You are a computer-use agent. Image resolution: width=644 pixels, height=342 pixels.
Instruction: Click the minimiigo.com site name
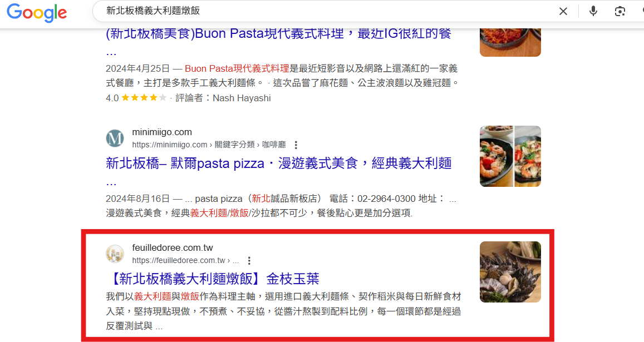(162, 132)
